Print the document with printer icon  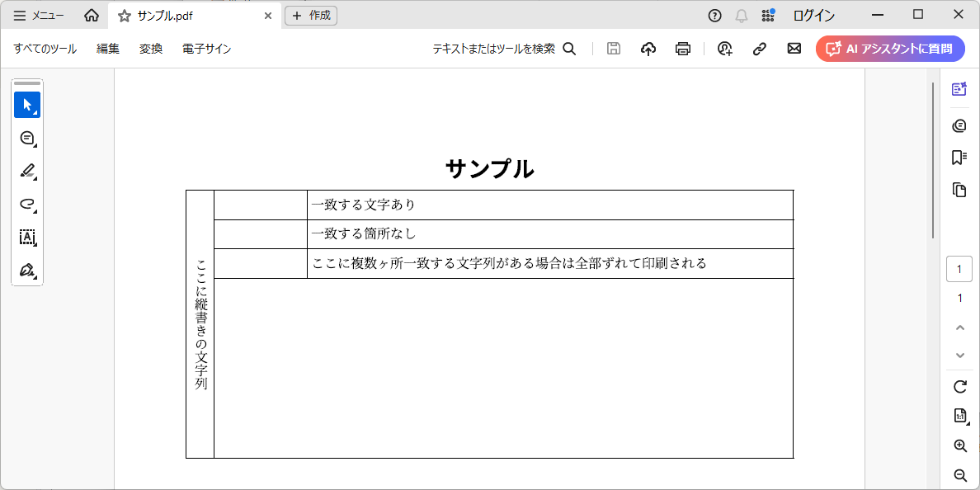click(683, 49)
